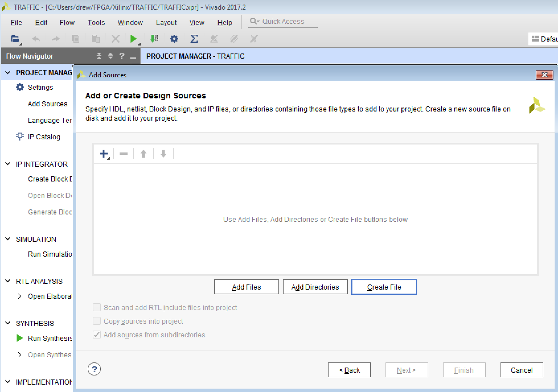This screenshot has height=392, width=558.
Task: Close the Add Sources dialog
Action: (544, 75)
